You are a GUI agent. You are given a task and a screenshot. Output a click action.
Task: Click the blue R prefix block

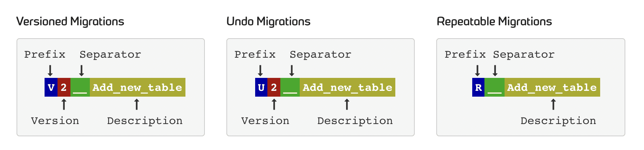click(x=478, y=87)
